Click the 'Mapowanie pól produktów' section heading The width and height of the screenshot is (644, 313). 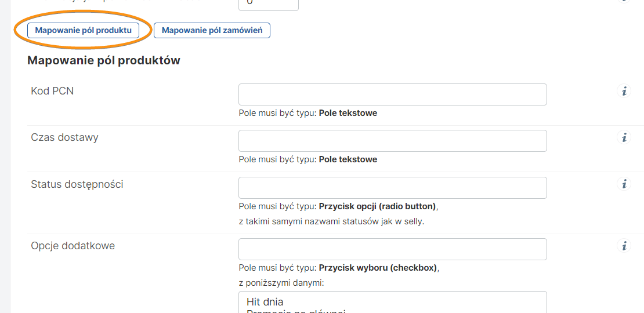coord(103,60)
